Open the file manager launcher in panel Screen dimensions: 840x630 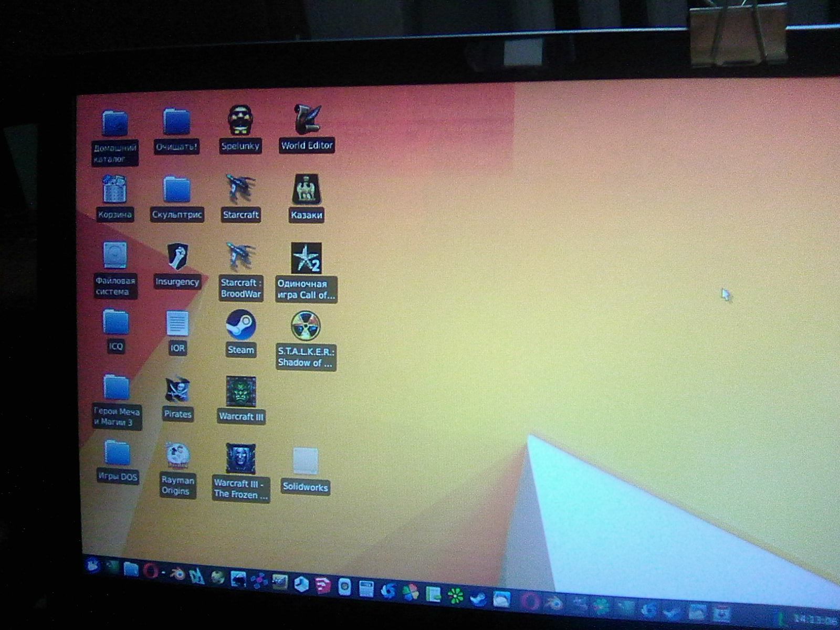point(131,569)
